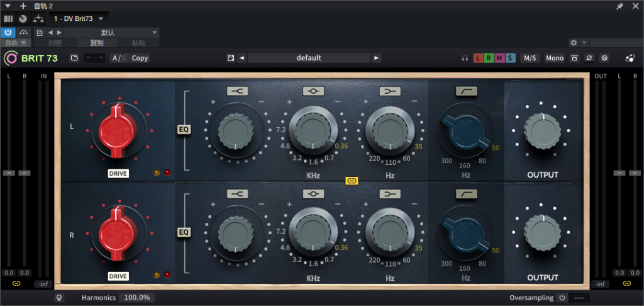This screenshot has width=644, height=306.
Task: Toggle the red L channel button
Action: click(x=478, y=58)
